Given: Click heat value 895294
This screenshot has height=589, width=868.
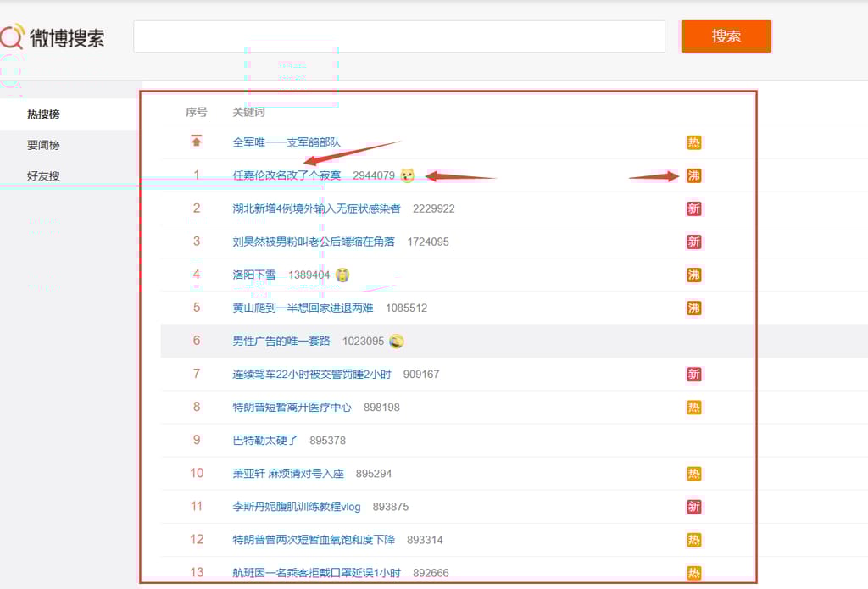Looking at the screenshot, I should click(x=374, y=474).
